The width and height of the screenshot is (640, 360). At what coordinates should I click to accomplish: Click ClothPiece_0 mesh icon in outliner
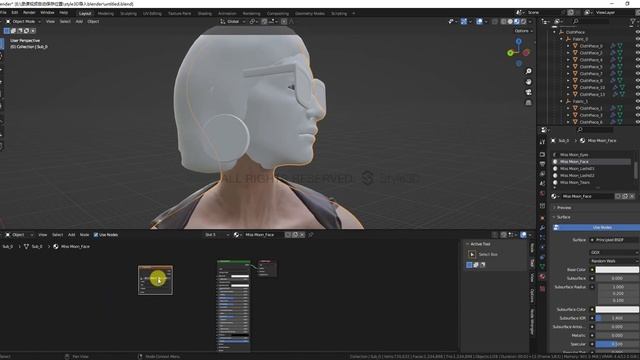[x=575, y=46]
